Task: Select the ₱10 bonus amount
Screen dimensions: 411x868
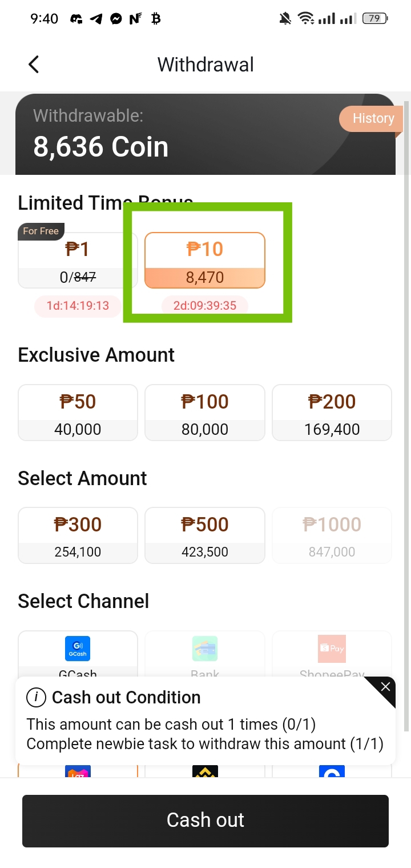Action: (205, 260)
